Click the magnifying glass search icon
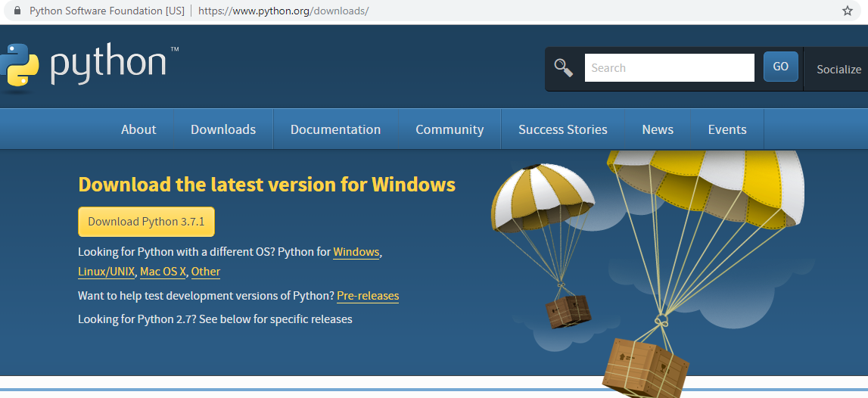868x398 pixels. tap(564, 67)
